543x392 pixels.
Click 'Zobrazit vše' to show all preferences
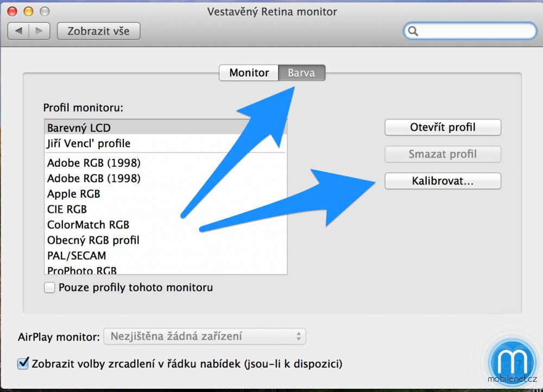[98, 31]
